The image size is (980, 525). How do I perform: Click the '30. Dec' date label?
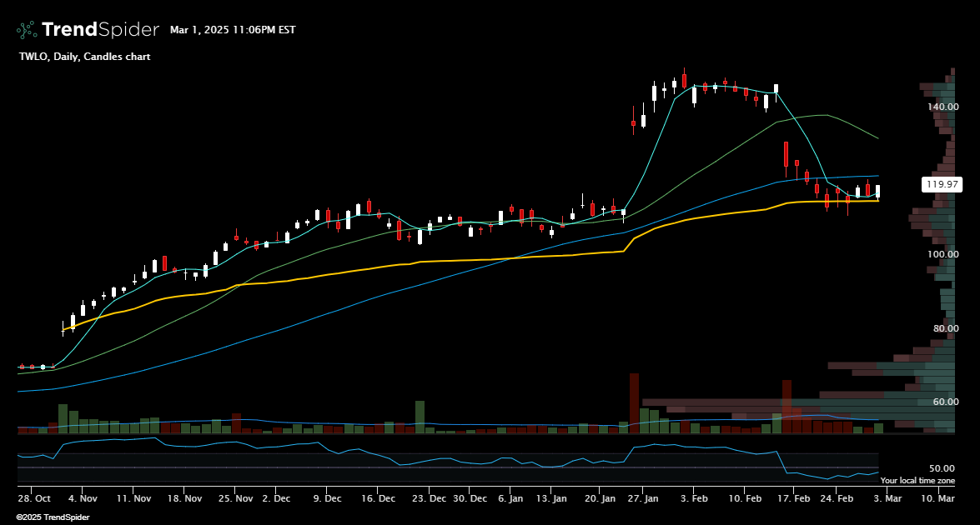(x=470, y=498)
